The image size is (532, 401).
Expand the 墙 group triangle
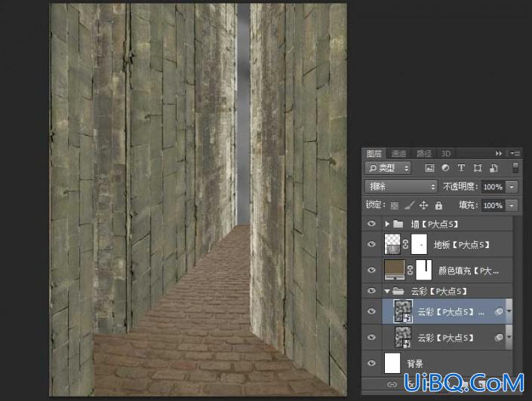pyautogui.click(x=387, y=224)
